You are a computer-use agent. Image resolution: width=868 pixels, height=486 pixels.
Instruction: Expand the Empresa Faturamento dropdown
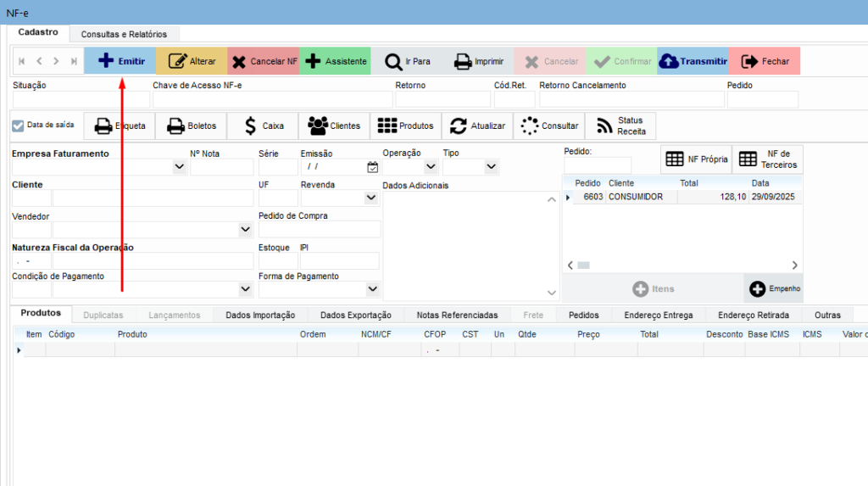(x=179, y=167)
